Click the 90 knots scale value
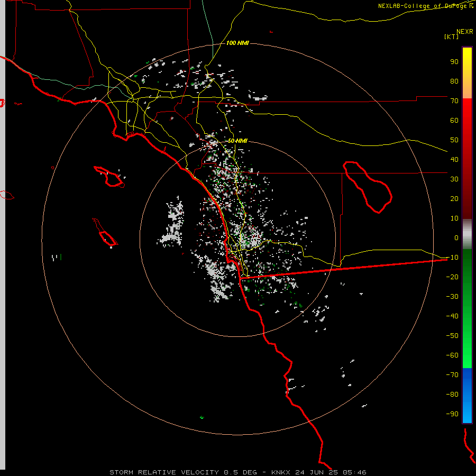The width and height of the screenshot is (476, 476). 454,62
